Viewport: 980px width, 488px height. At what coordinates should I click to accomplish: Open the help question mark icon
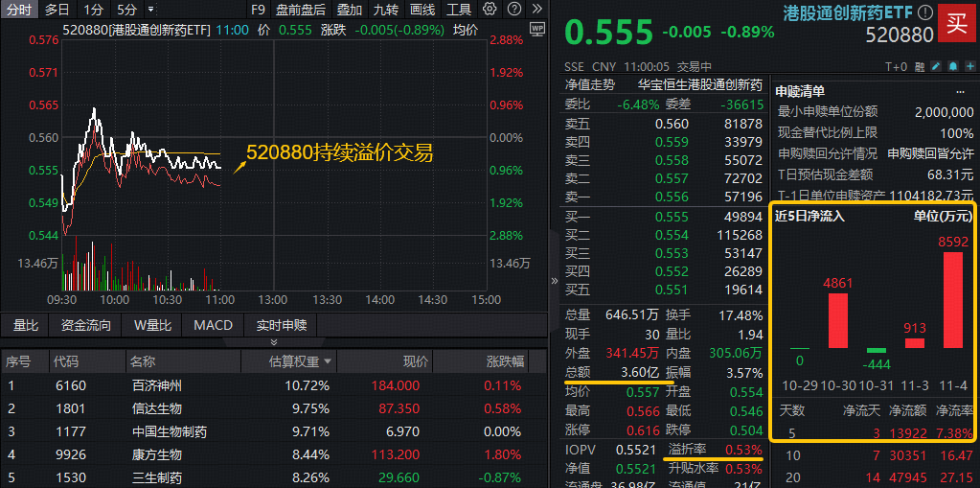pyautogui.click(x=513, y=10)
